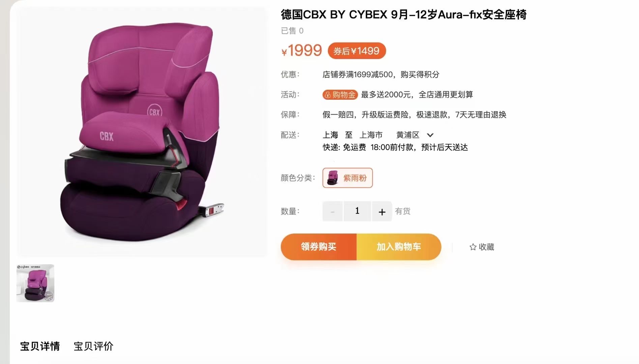Select the 紫雨粉 color option

coord(348,178)
